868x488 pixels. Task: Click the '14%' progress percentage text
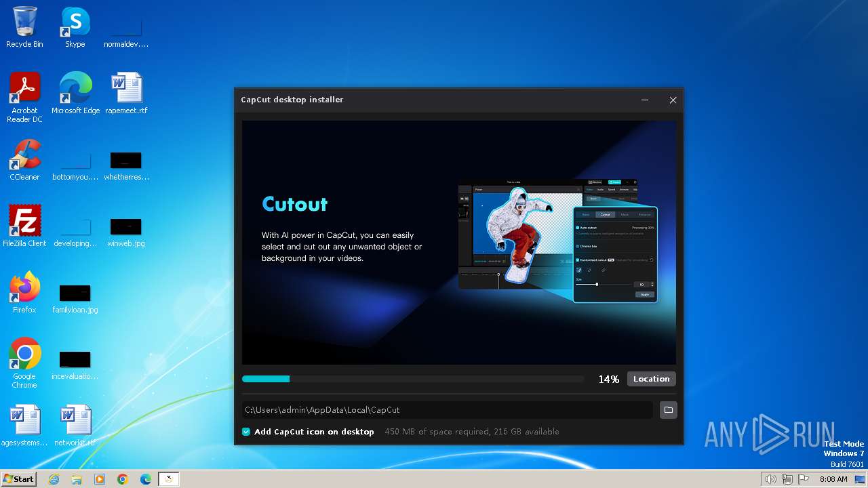point(608,380)
